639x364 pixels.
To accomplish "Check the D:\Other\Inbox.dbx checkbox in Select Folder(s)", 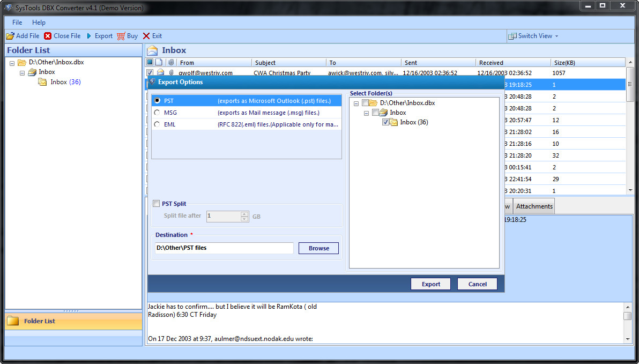I will point(365,103).
